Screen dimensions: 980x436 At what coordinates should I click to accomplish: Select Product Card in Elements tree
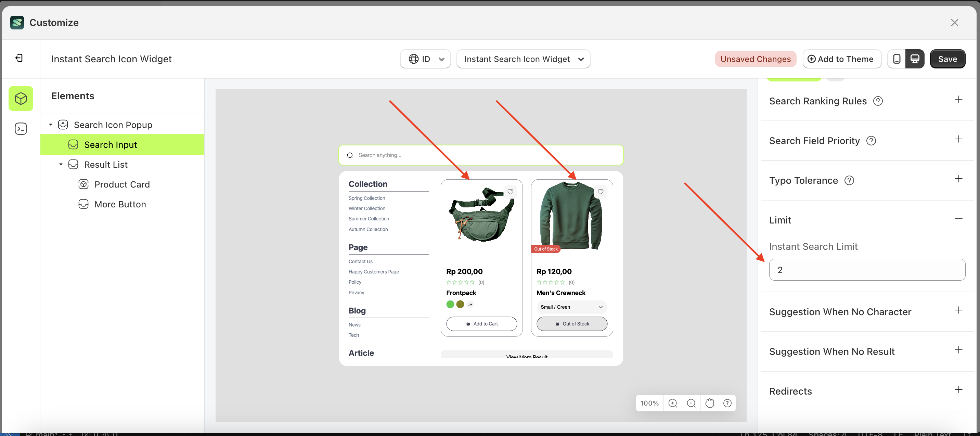[122, 184]
